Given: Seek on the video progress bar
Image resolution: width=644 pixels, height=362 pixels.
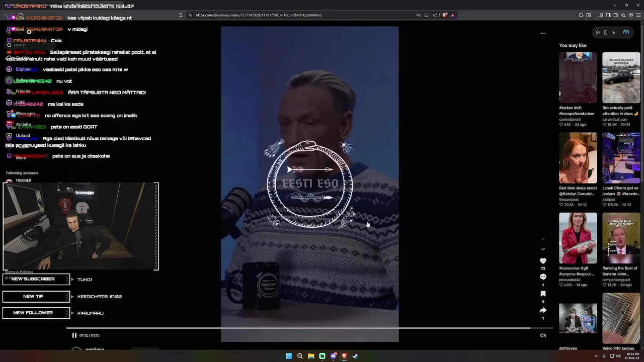Looking at the screenshot, I should (309, 328).
